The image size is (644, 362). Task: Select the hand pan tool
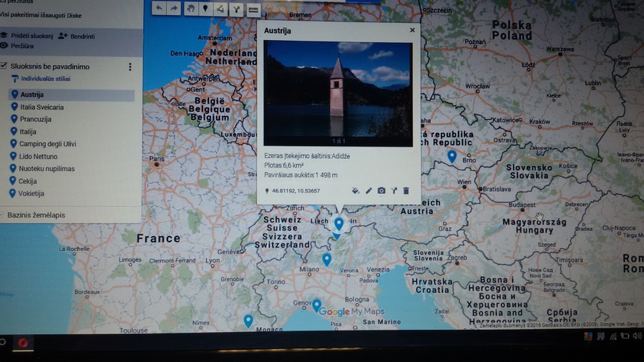click(x=190, y=9)
